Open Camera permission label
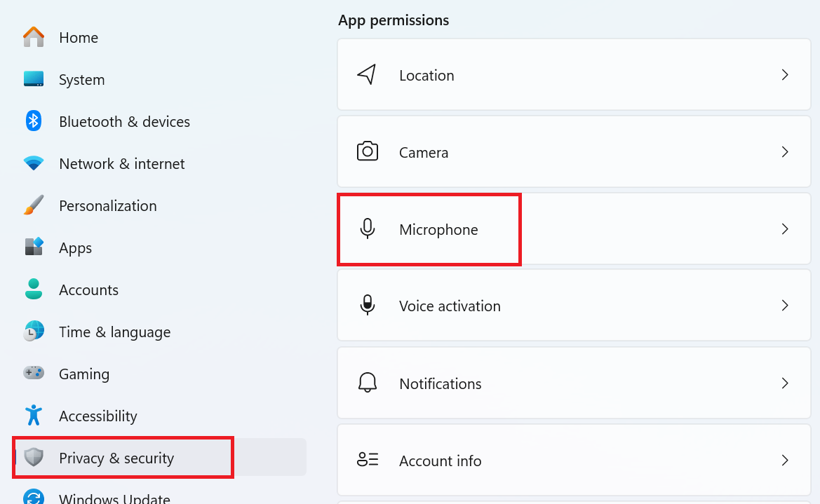The width and height of the screenshot is (820, 504). point(424,153)
